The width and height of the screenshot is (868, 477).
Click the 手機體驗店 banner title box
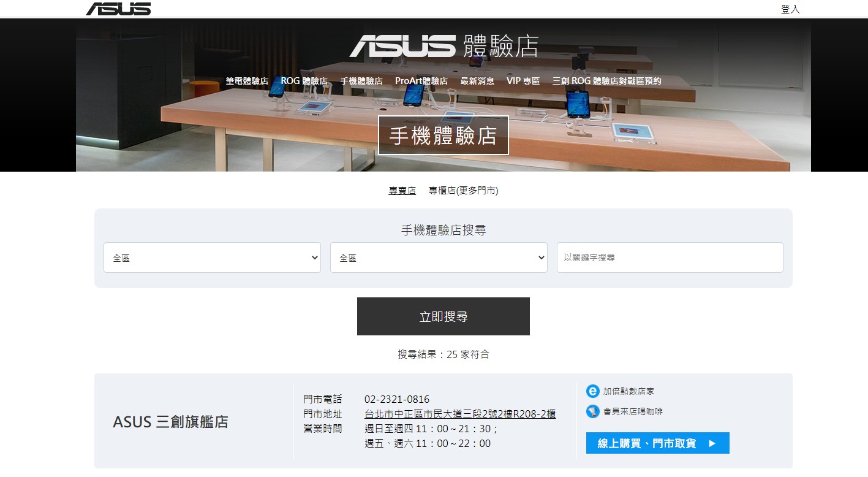pyautogui.click(x=443, y=135)
